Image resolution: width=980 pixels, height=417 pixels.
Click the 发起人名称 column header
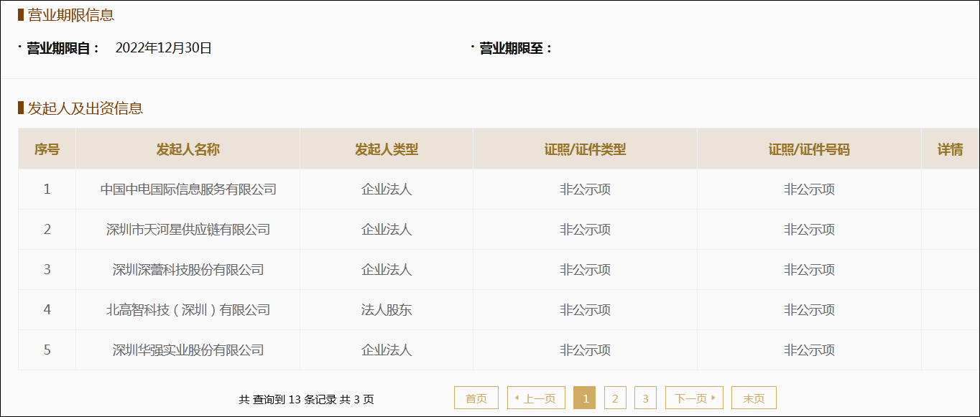pos(188,149)
